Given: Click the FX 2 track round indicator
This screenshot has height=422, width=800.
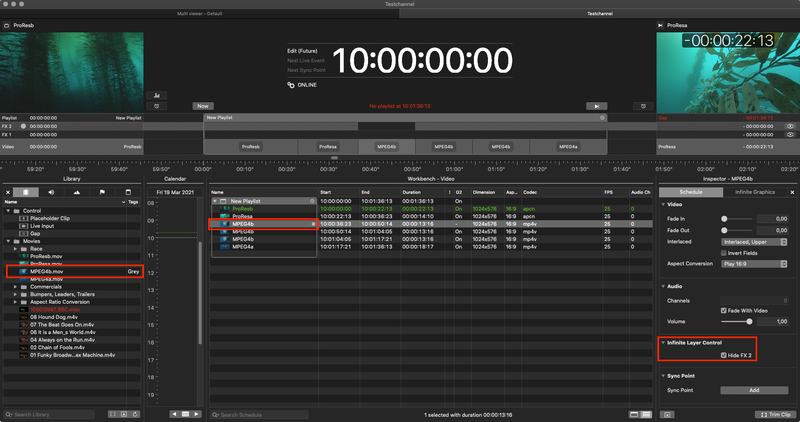Looking at the screenshot, I should 23,126.
